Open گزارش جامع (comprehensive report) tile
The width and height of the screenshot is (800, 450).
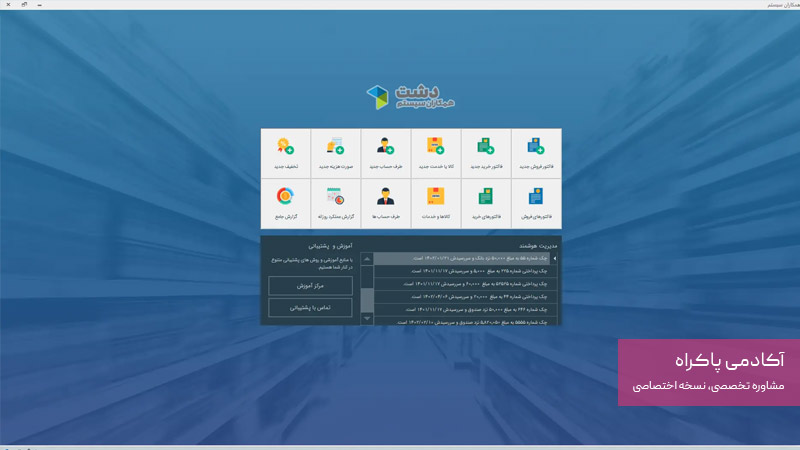tap(286, 204)
